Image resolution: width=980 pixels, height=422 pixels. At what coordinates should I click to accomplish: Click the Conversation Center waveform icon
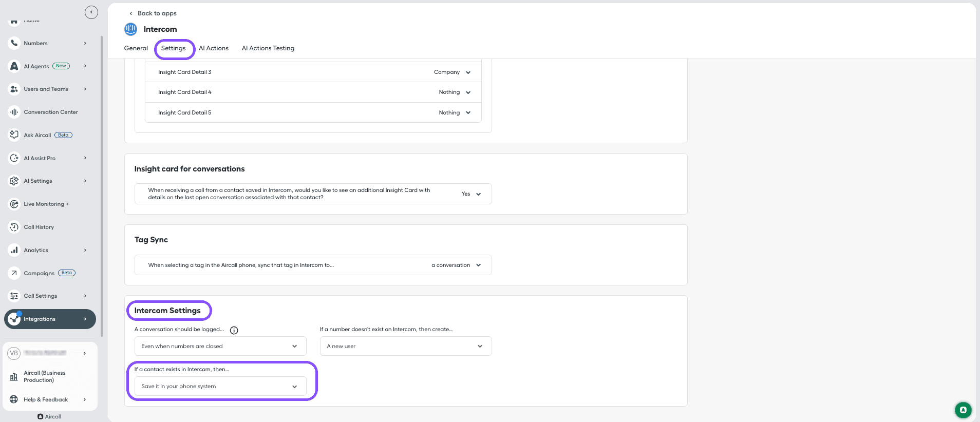[x=14, y=112]
